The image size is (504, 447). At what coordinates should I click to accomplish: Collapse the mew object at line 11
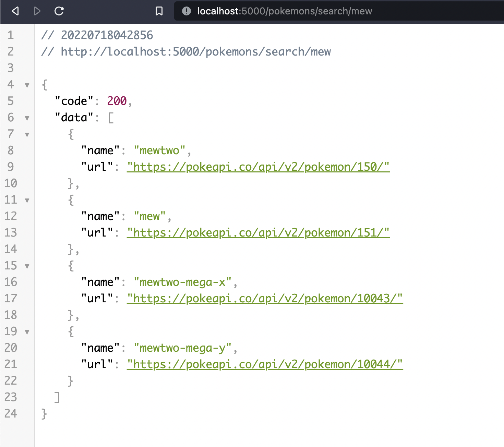[27, 201]
